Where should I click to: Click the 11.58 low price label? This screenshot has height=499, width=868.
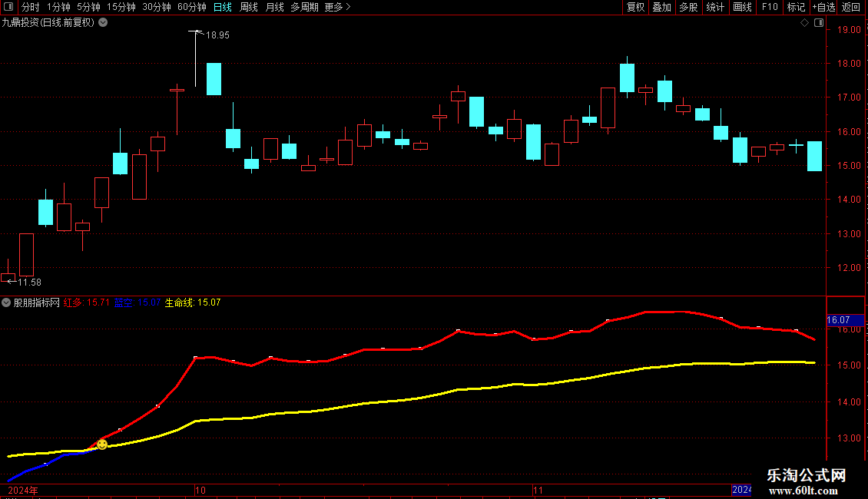(29, 283)
